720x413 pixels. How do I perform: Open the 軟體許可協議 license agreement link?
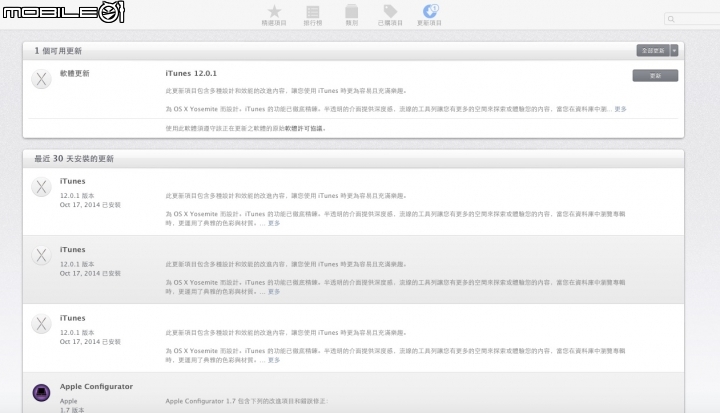pyautogui.click(x=304, y=129)
